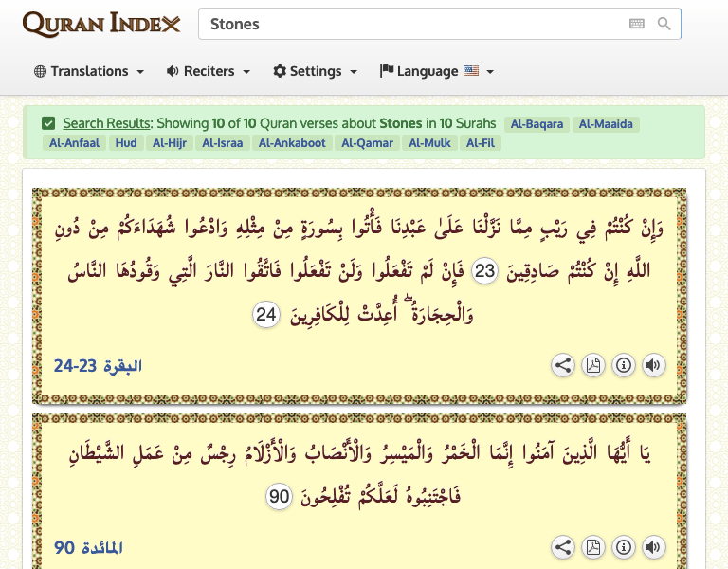The height and width of the screenshot is (569, 728).
Task: Share verses Al-Baqara 23-24
Action: (563, 365)
